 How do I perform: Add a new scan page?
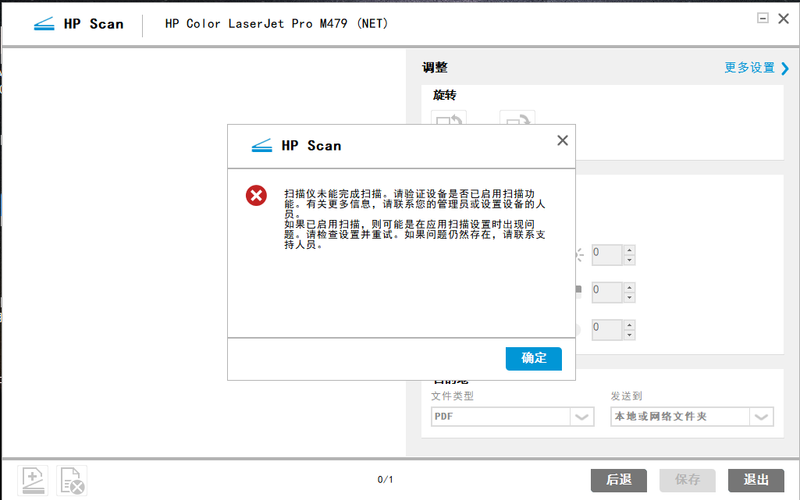32,481
